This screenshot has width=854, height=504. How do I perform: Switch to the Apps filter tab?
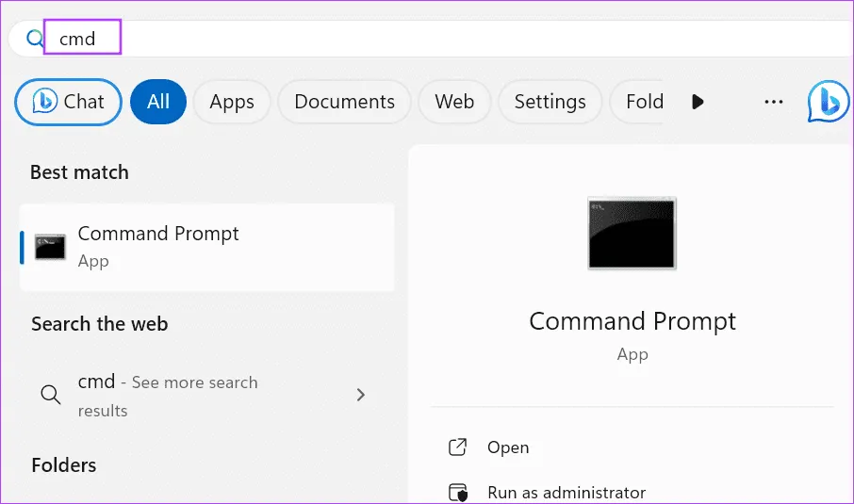232,102
